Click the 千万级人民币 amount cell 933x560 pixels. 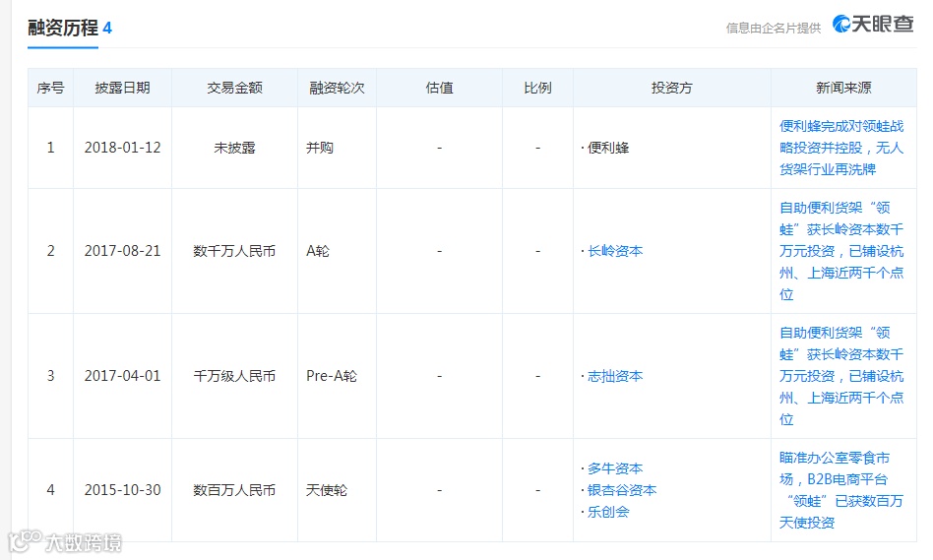click(234, 376)
